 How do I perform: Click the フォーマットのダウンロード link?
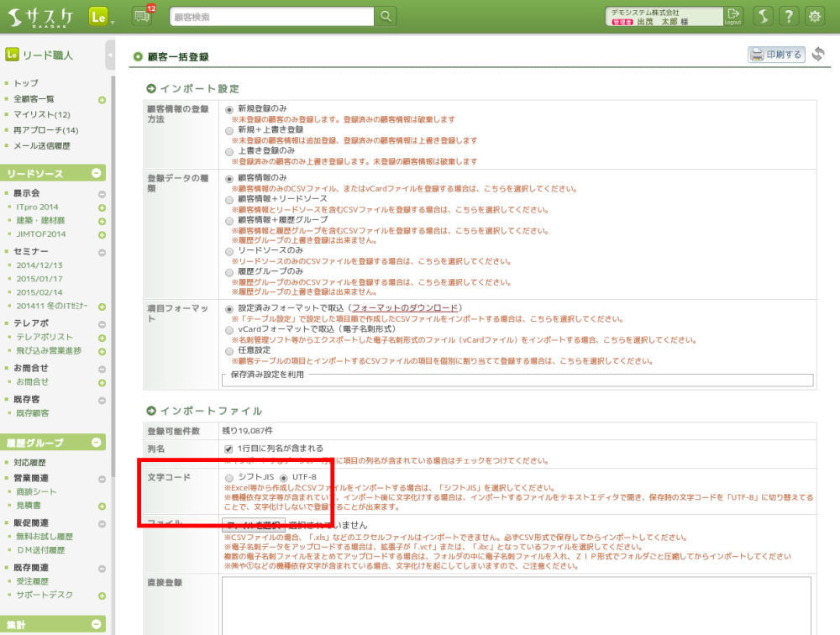click(x=405, y=308)
